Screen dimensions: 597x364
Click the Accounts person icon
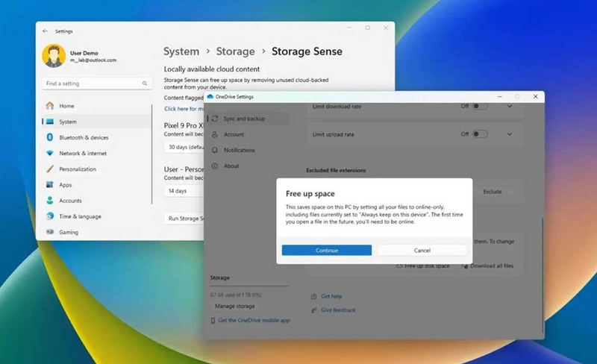pyautogui.click(x=50, y=201)
